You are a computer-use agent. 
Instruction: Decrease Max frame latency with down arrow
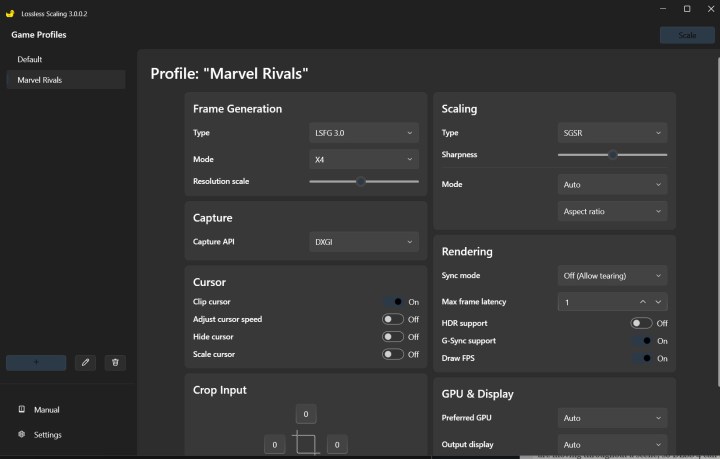click(658, 302)
